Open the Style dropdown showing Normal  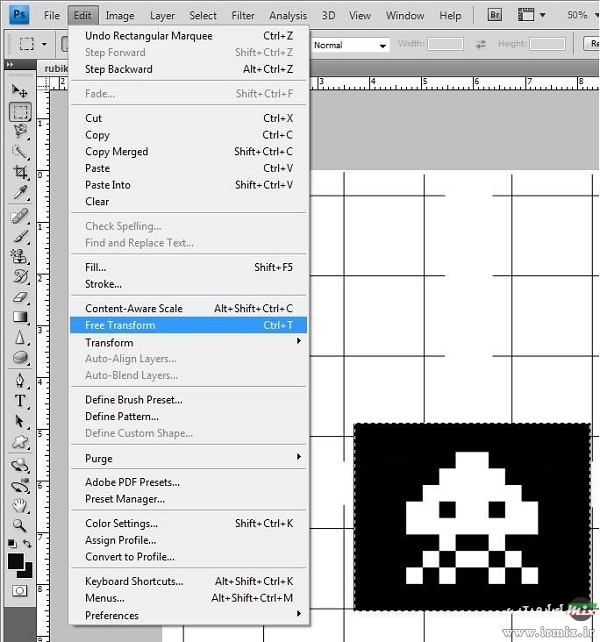(x=351, y=45)
